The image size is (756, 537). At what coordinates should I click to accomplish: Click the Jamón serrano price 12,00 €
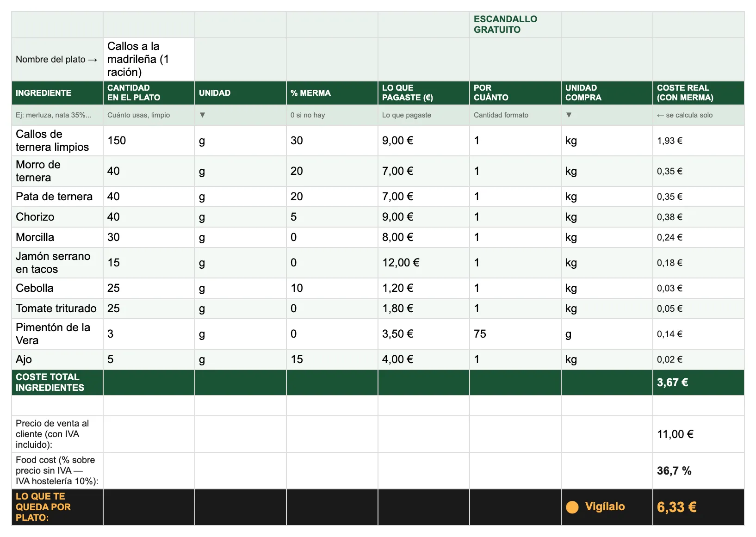click(423, 263)
